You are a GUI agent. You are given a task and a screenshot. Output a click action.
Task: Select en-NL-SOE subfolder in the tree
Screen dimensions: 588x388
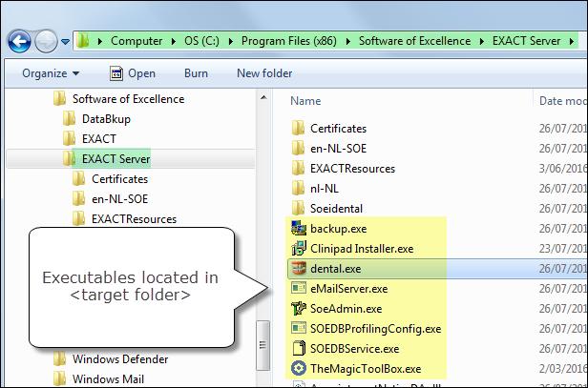[119, 199]
